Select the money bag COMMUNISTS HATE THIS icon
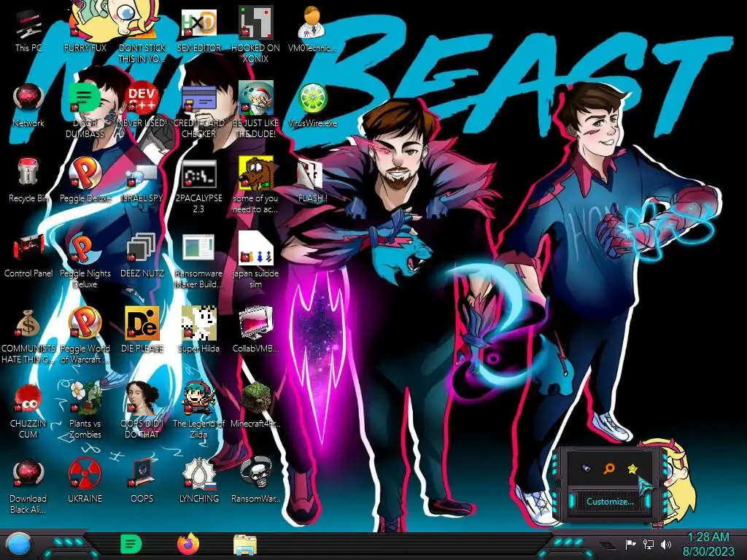Image resolution: width=747 pixels, height=560 pixels. (x=28, y=324)
